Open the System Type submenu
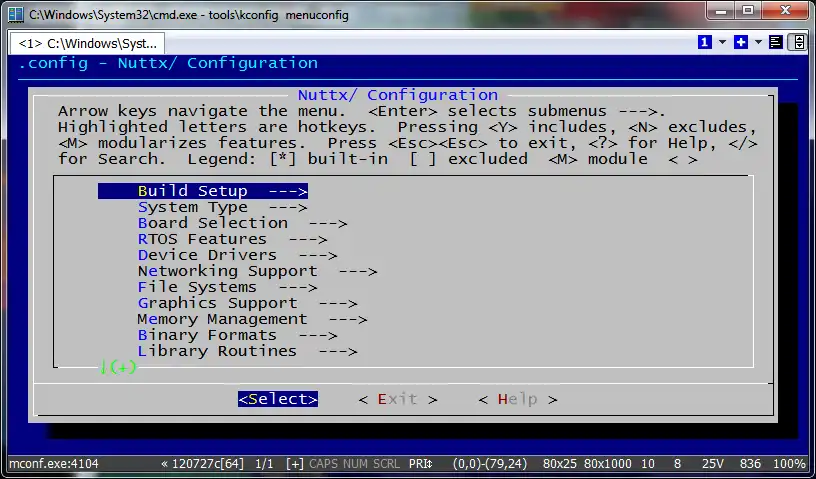 223,207
